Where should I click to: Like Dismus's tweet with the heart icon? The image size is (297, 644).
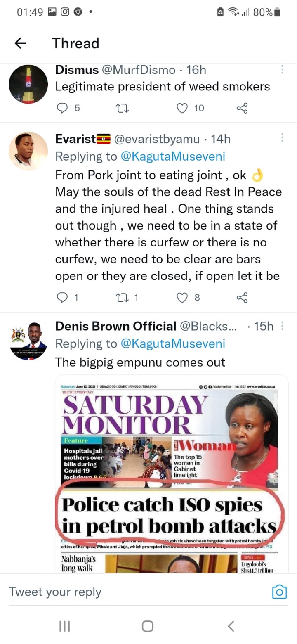(182, 108)
